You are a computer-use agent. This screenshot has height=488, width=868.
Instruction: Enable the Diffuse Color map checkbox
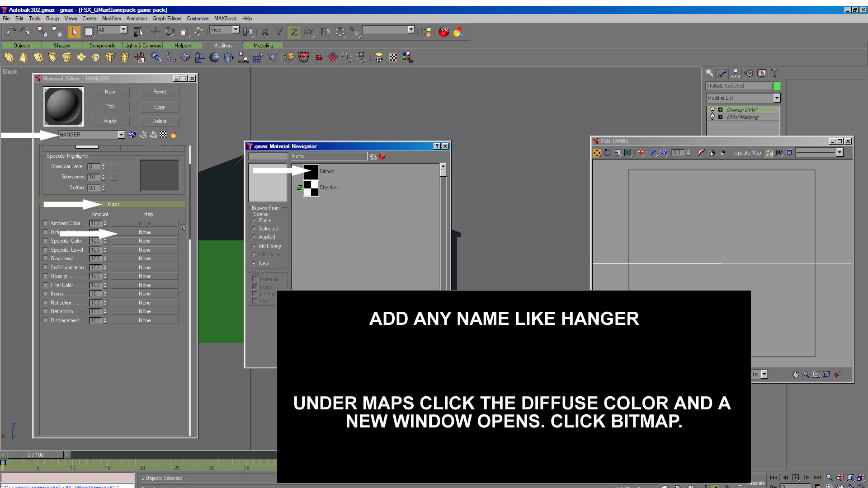click(45, 232)
